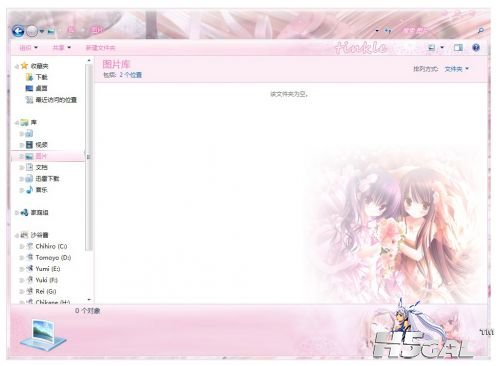
Task: Open the 视频 Videos library
Action: point(41,145)
